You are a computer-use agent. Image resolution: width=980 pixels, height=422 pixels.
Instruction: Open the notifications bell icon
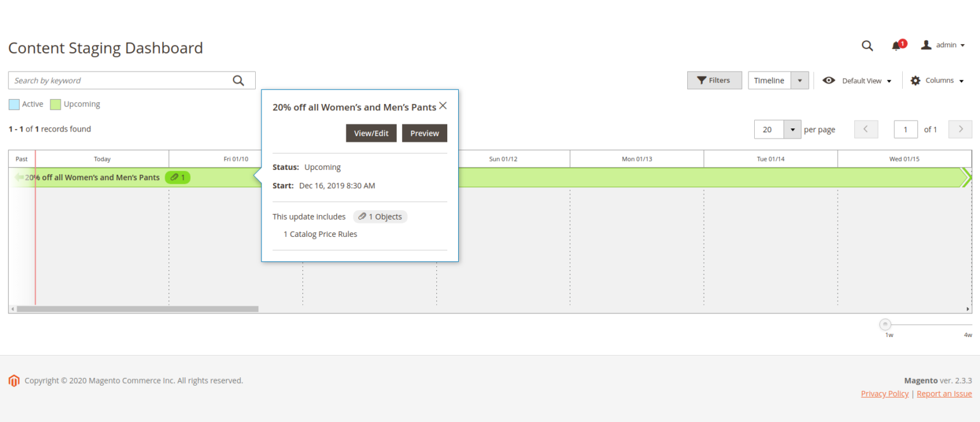[x=897, y=45]
